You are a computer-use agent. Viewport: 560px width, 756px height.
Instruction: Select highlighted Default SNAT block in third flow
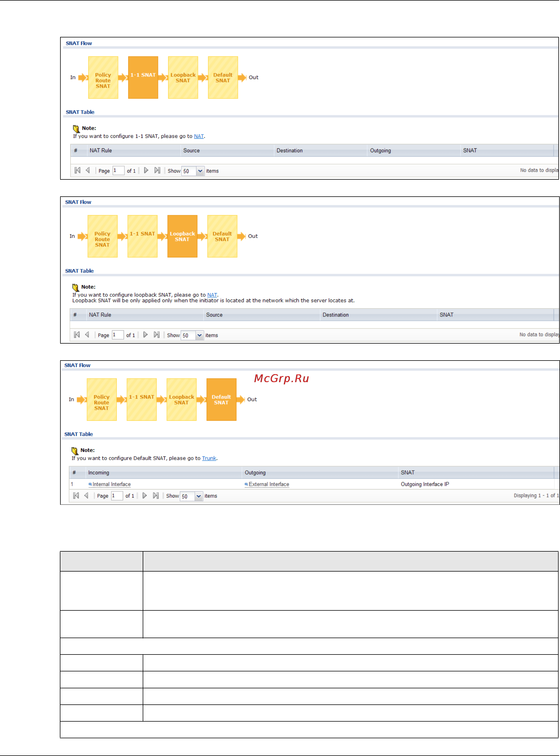point(221,399)
